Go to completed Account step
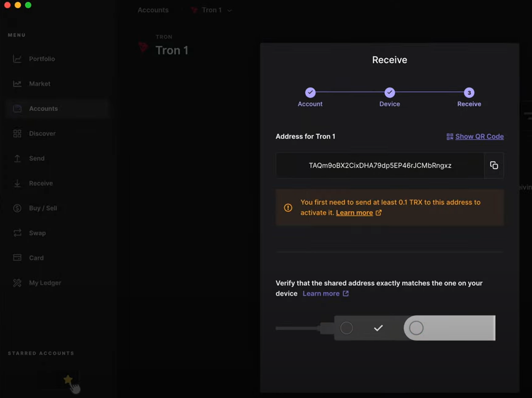Image resolution: width=532 pixels, height=398 pixels. [310, 92]
